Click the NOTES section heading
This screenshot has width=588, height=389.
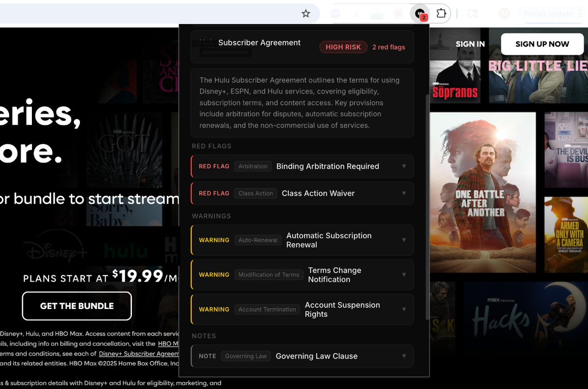[x=204, y=336]
